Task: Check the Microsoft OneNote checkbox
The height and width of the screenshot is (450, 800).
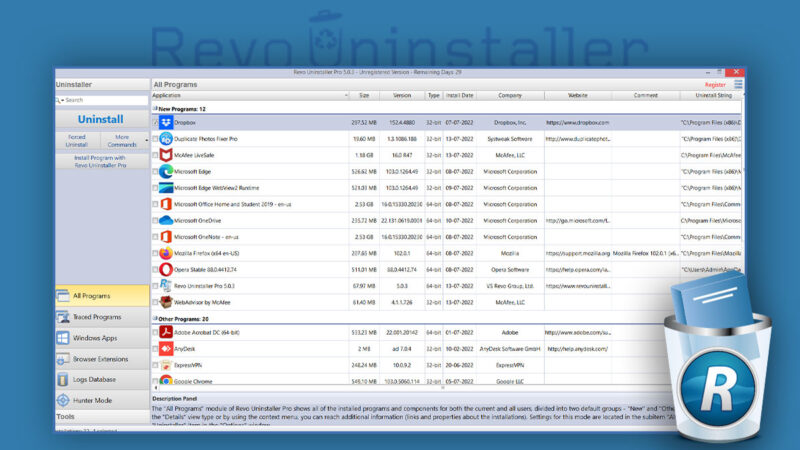Action: 155,237
